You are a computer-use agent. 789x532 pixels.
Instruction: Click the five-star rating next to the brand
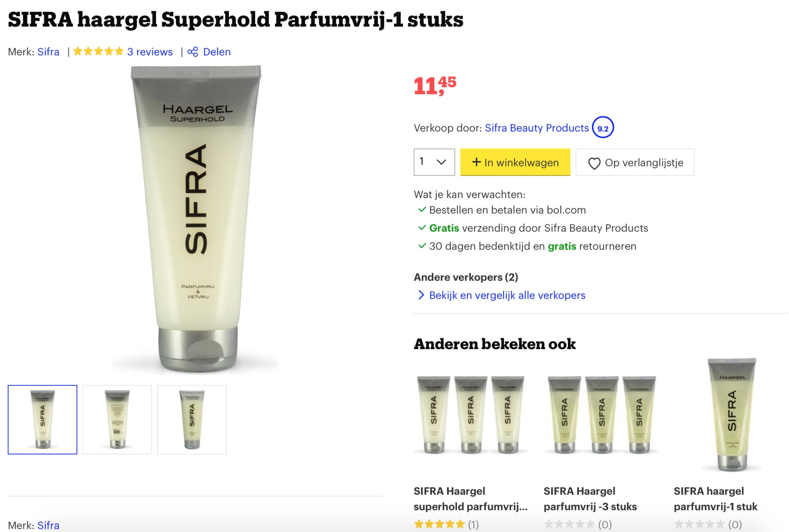pyautogui.click(x=98, y=50)
